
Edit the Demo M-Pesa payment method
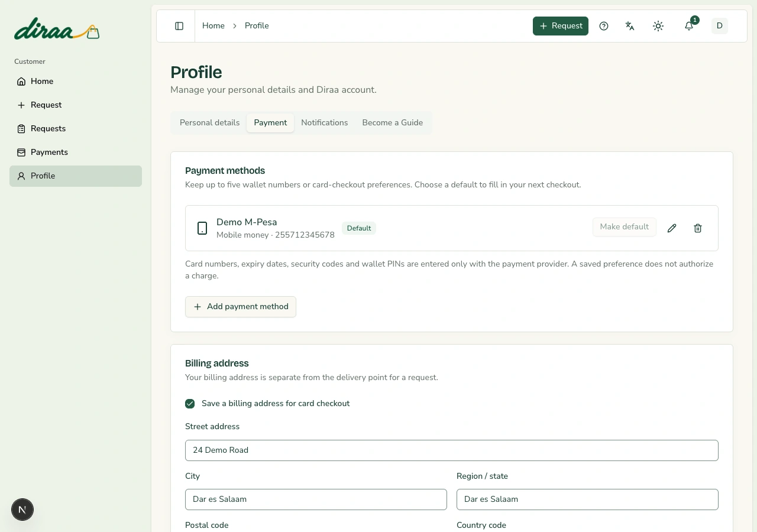point(672,228)
